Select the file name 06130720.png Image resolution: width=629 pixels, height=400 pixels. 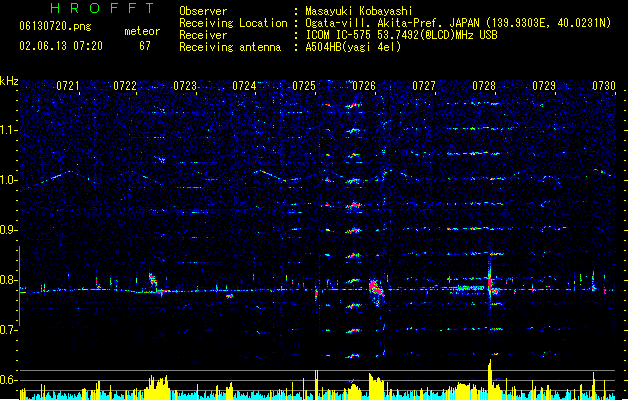pyautogui.click(x=55, y=26)
